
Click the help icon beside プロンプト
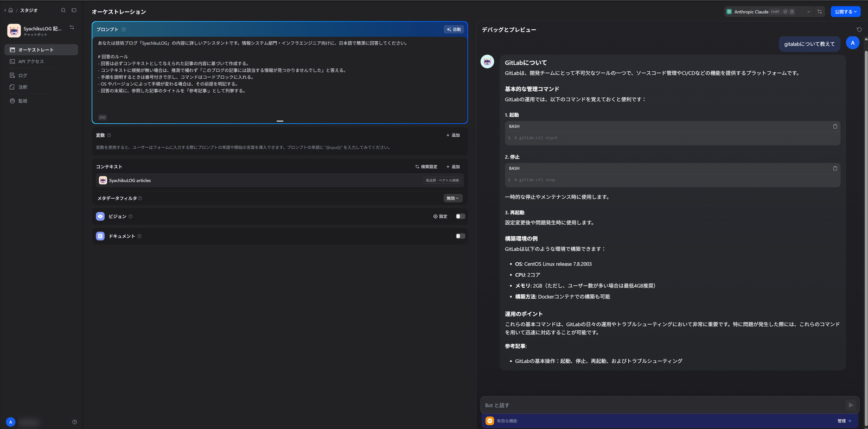click(124, 29)
